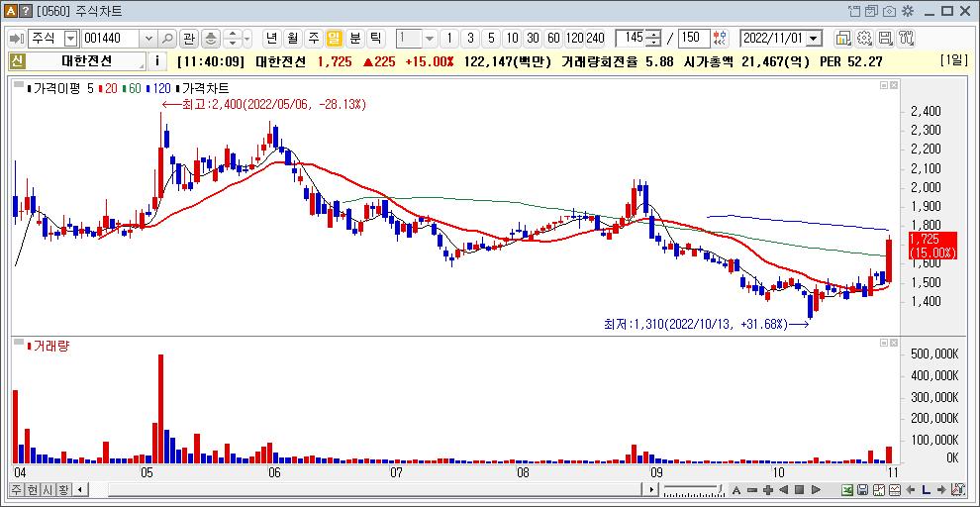Click the 가격차트 legend label

pyautogui.click(x=205, y=89)
